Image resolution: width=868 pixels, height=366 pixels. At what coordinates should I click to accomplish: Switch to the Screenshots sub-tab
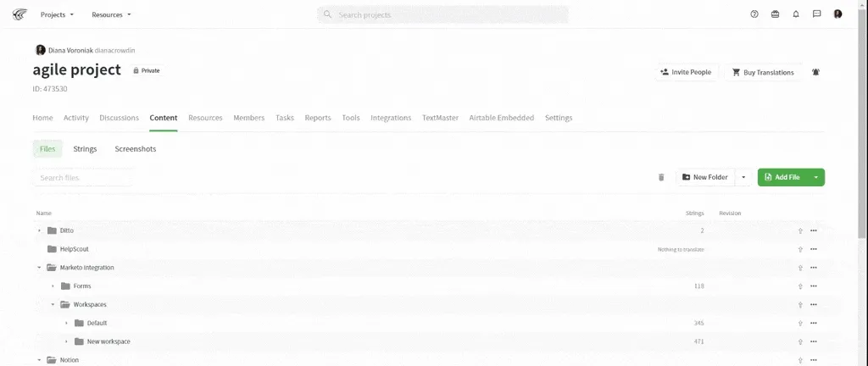pyautogui.click(x=135, y=149)
